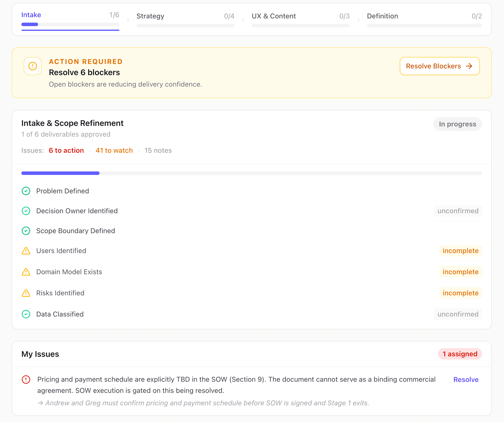Click the arrow icon in Resolve Blockers
The image size is (504, 422).
[469, 66]
